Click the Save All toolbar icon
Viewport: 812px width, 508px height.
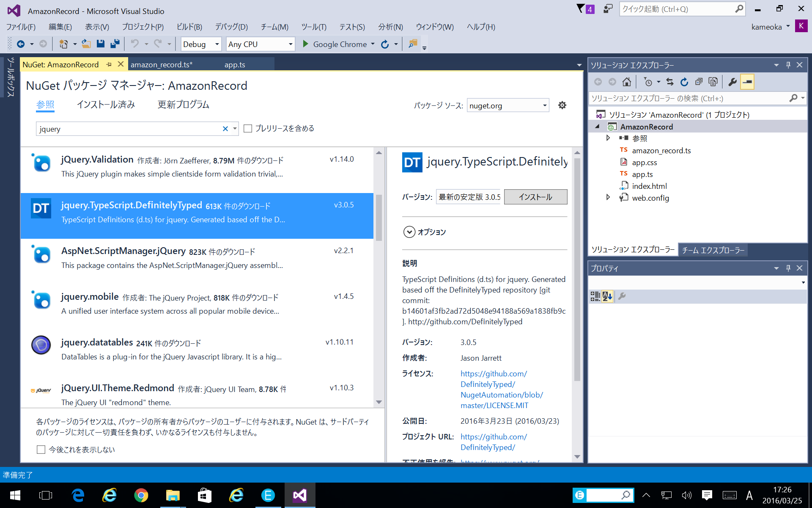(115, 44)
